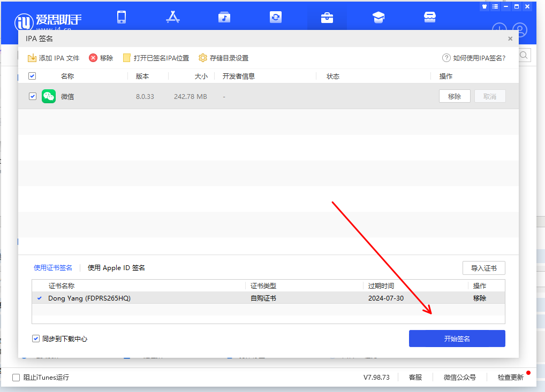Screen dimensions: 545x392
Task: Open the My Device phone icon tab
Action: (x=122, y=17)
